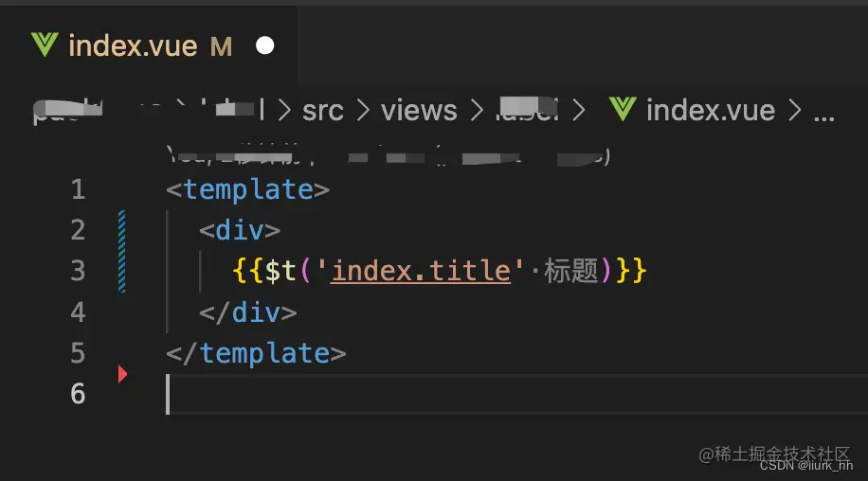Click the chevron right after views breadcrumb
The width and height of the screenshot is (868, 481).
tap(477, 111)
